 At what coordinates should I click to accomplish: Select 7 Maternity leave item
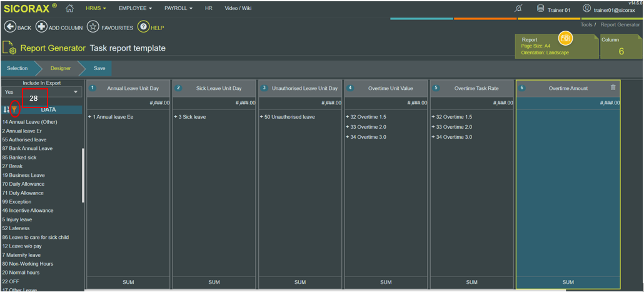point(21,255)
